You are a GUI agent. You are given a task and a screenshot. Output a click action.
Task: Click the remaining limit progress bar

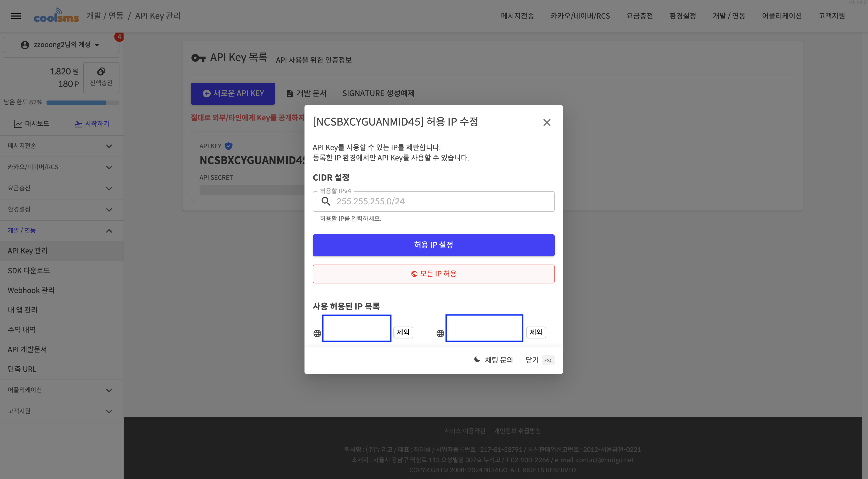coord(82,102)
